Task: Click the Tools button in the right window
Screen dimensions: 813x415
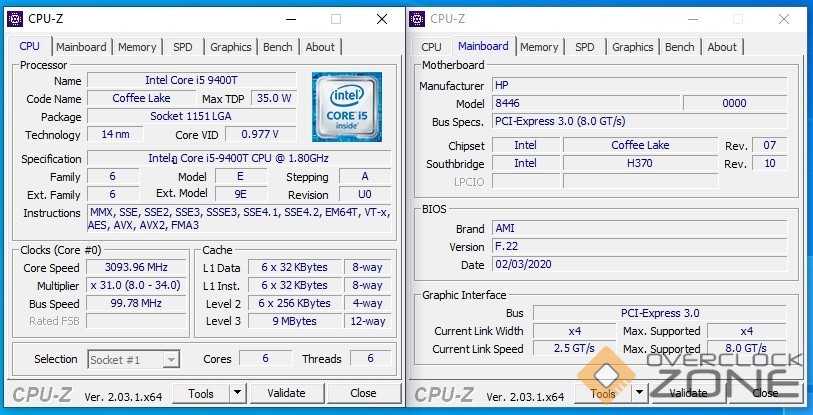Action: (x=603, y=393)
